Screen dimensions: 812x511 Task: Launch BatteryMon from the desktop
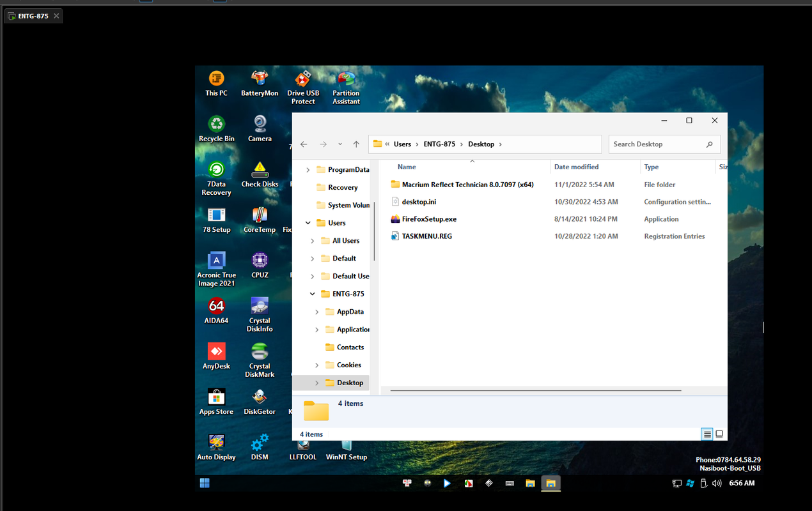tap(260, 84)
